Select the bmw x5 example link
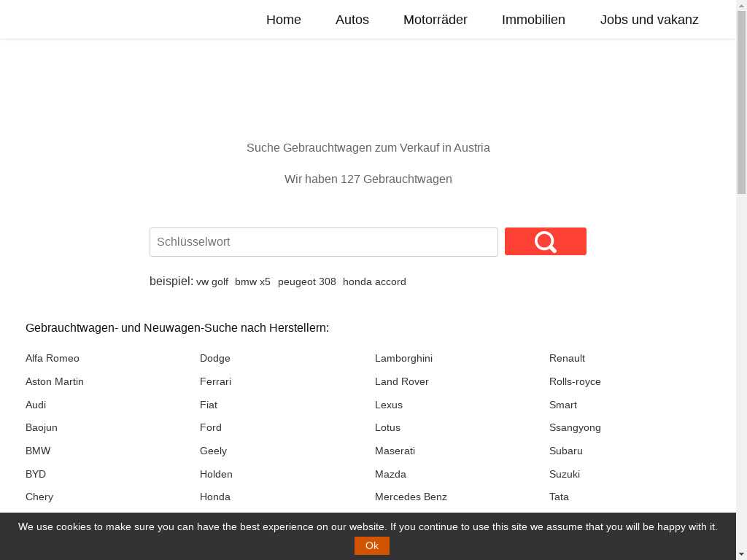The height and width of the screenshot is (560, 747). pos(252,282)
